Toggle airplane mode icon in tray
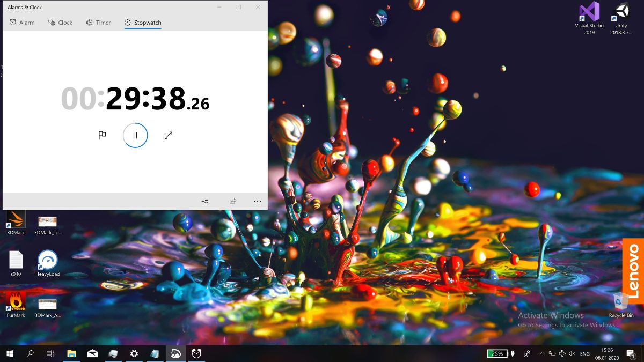 click(x=562, y=353)
